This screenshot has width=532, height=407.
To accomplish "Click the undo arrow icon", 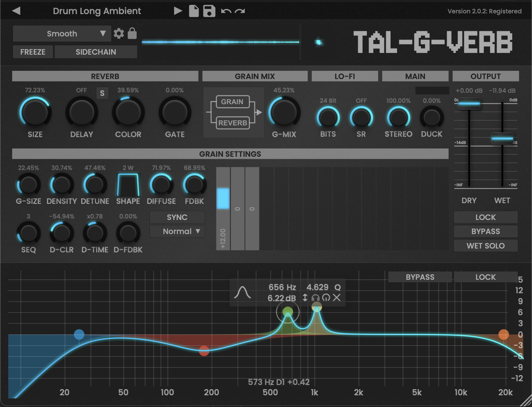I will point(226,11).
